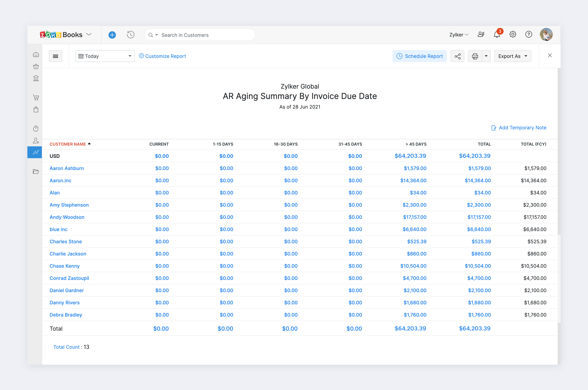Expand the Zylker organization switcher
The image size is (588, 390).
[458, 35]
